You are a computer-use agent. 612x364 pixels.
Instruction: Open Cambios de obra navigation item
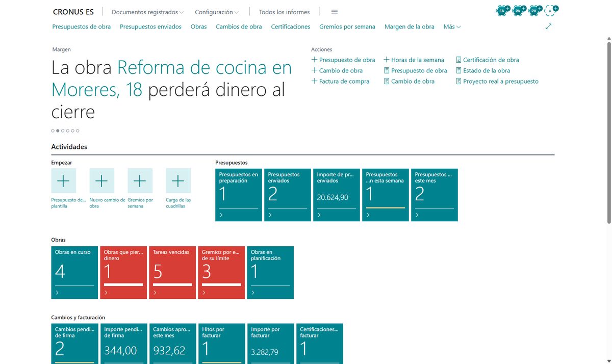pyautogui.click(x=239, y=27)
